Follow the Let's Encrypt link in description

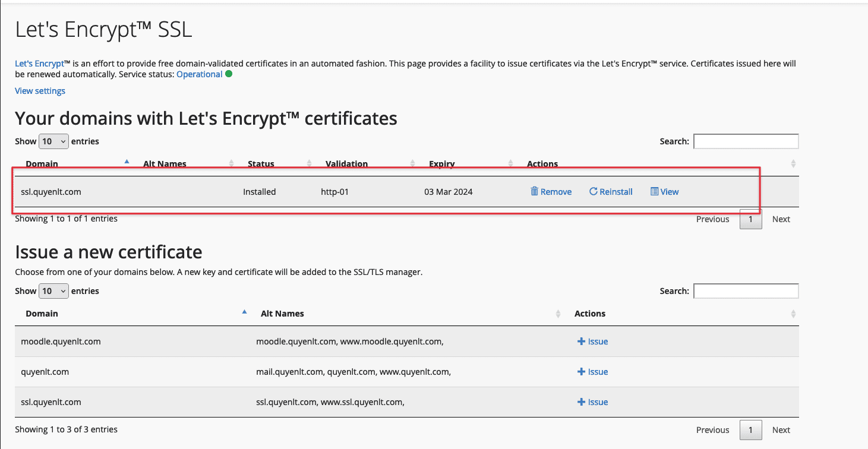(39, 64)
